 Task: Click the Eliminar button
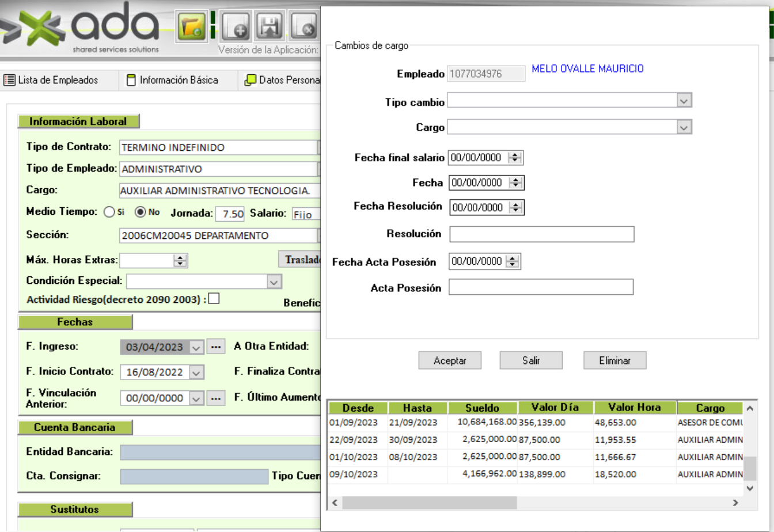point(614,360)
